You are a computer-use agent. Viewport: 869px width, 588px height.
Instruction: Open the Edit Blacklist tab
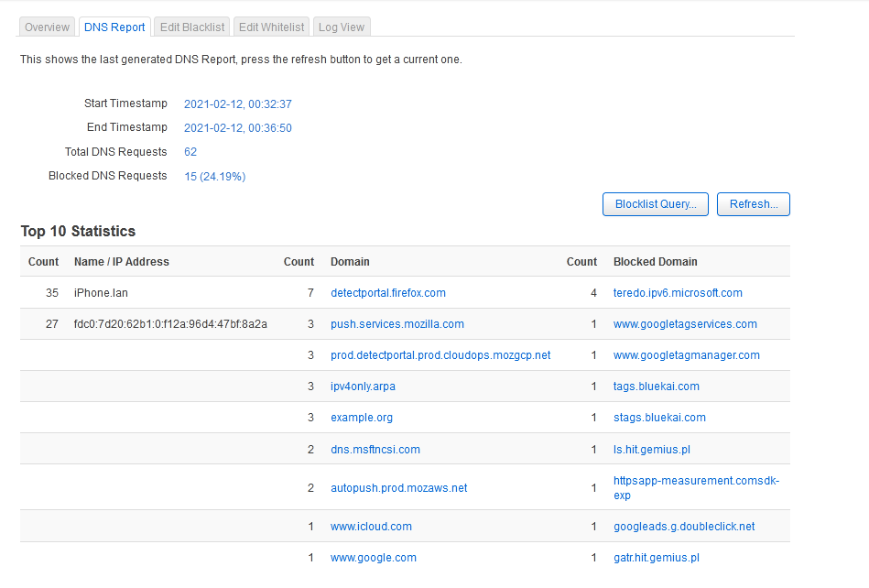tap(192, 27)
